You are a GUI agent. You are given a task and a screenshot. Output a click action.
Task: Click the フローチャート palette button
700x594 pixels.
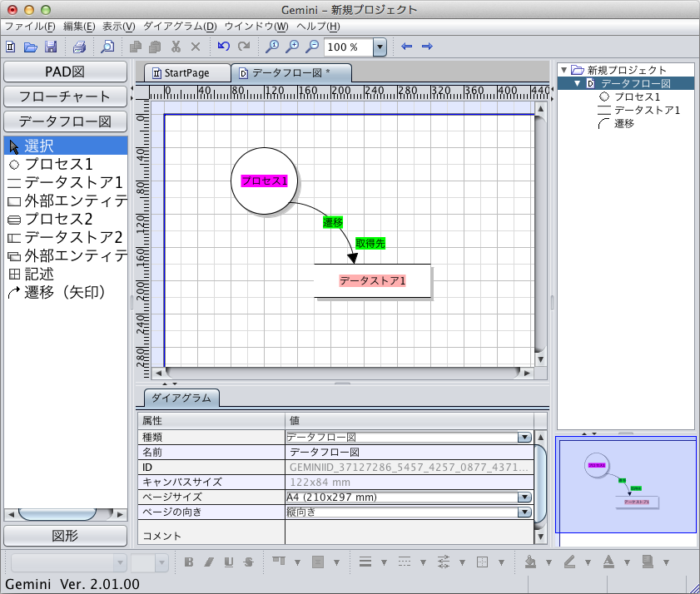coord(65,97)
